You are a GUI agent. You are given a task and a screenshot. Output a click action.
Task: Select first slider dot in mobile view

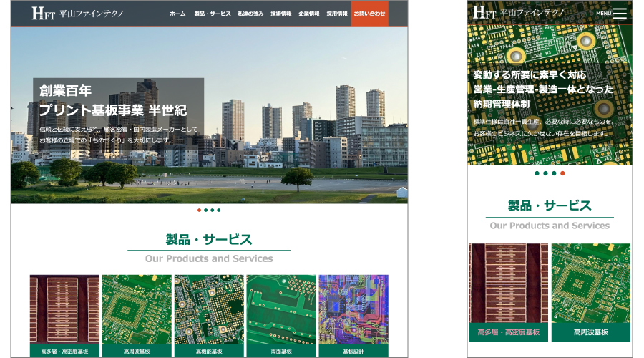(x=537, y=173)
